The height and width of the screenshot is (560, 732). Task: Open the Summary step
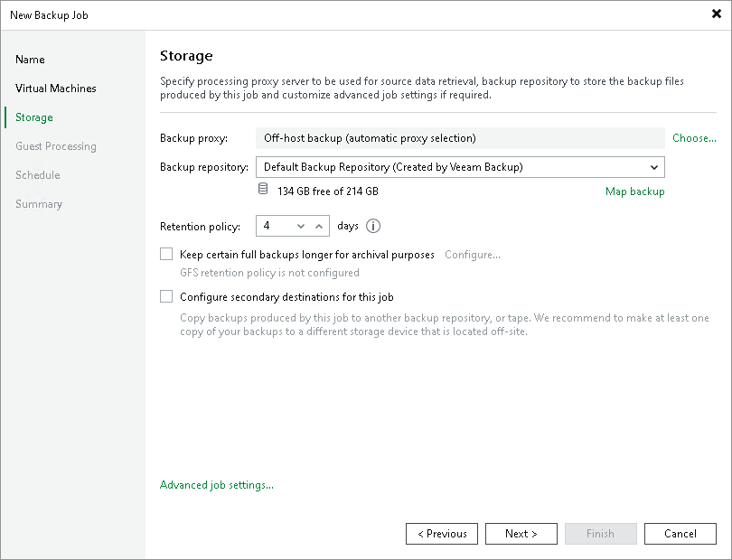coord(39,203)
